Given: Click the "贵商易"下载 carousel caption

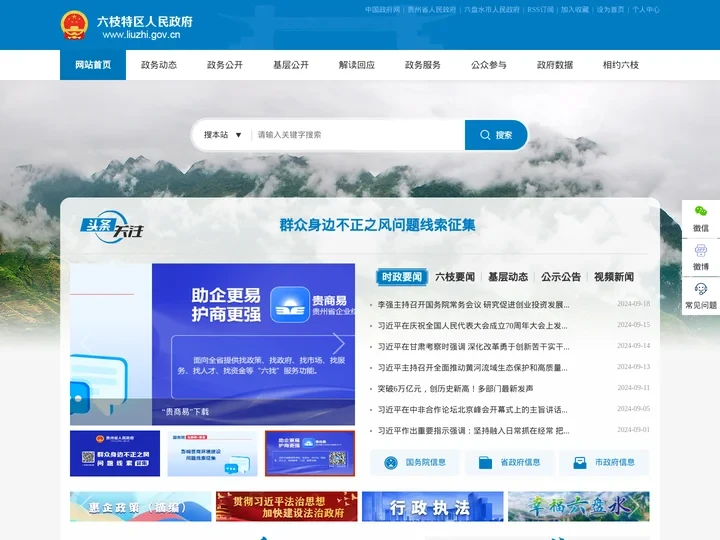Looking at the screenshot, I should (x=185, y=412).
